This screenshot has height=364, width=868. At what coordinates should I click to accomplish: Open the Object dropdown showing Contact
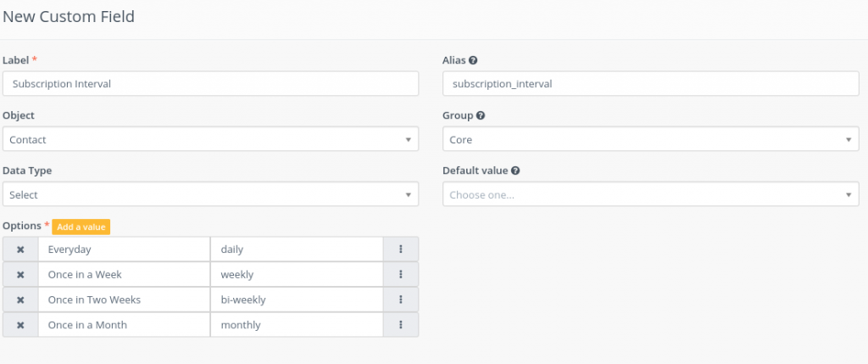coord(210,139)
